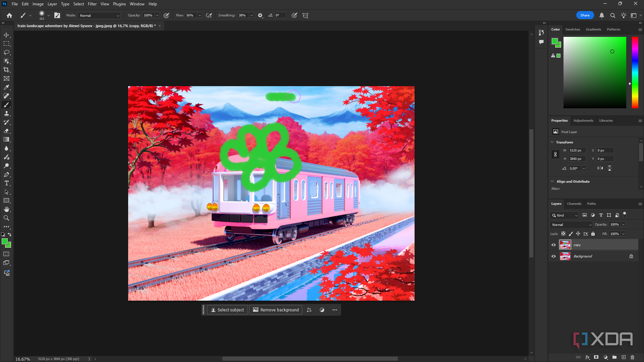Choose the Horizontal Type tool
The image size is (644, 362).
tap(6, 183)
